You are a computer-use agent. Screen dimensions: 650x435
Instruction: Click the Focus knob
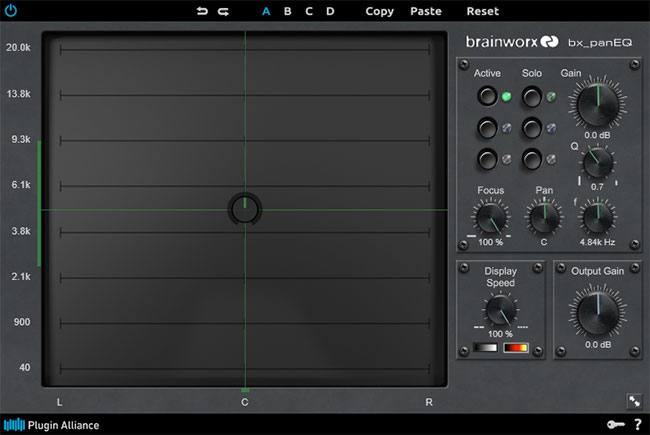[491, 218]
